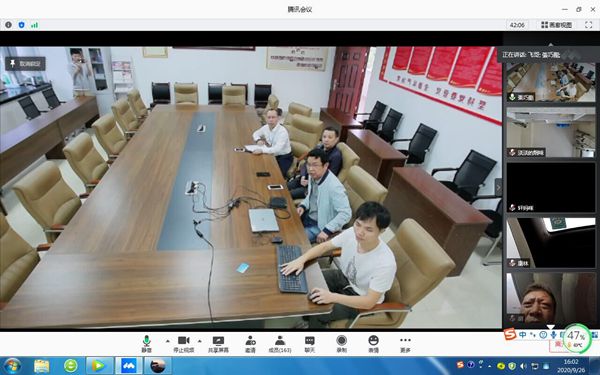The height and width of the screenshot is (375, 600).
Task: Click the blue help question-mark tray icon
Action: coord(471,365)
